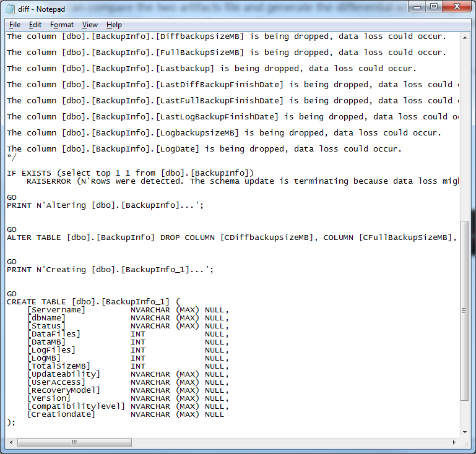Maximize the diff Notepad window
The width and height of the screenshot is (476, 454).
pyautogui.click(x=433, y=8)
